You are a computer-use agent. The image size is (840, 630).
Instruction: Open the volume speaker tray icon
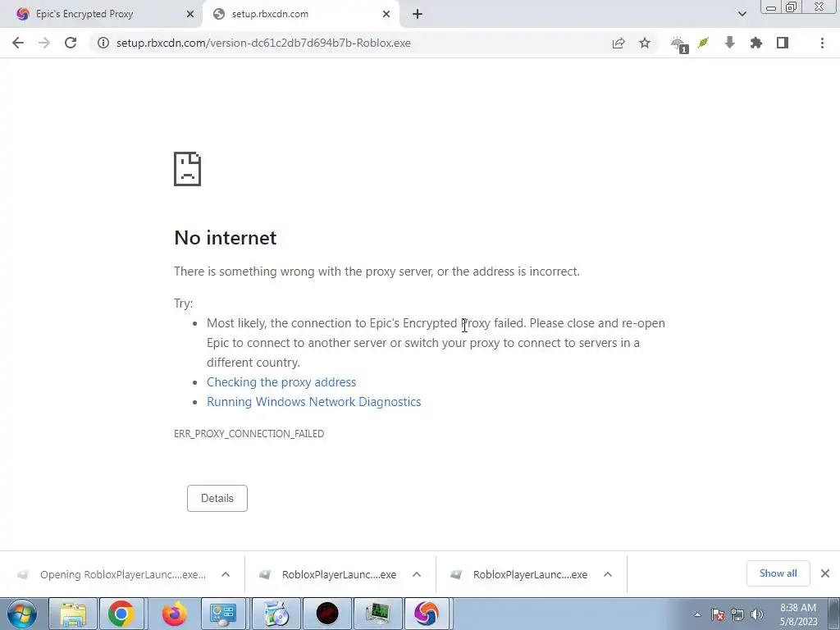pyautogui.click(x=756, y=614)
